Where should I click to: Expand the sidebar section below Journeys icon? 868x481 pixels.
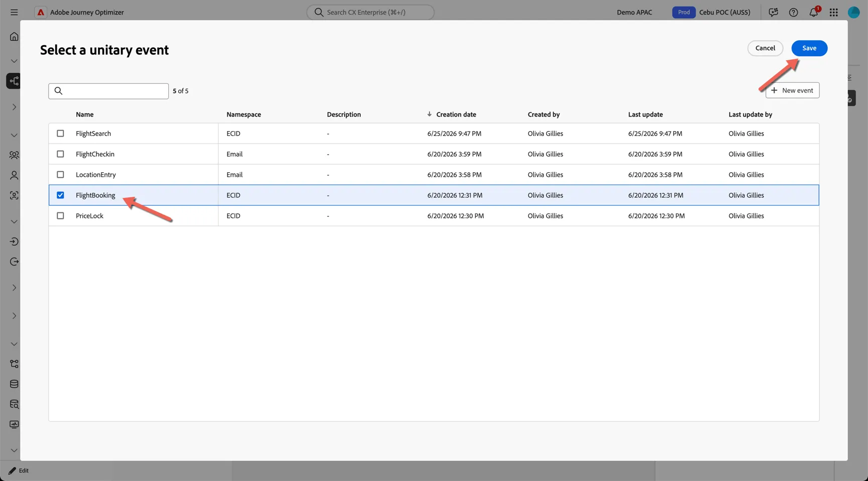pos(14,107)
